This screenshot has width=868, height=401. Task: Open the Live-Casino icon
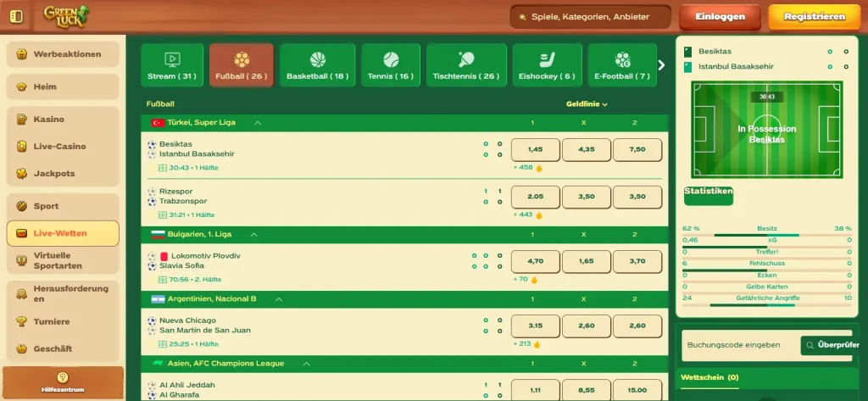click(x=21, y=146)
